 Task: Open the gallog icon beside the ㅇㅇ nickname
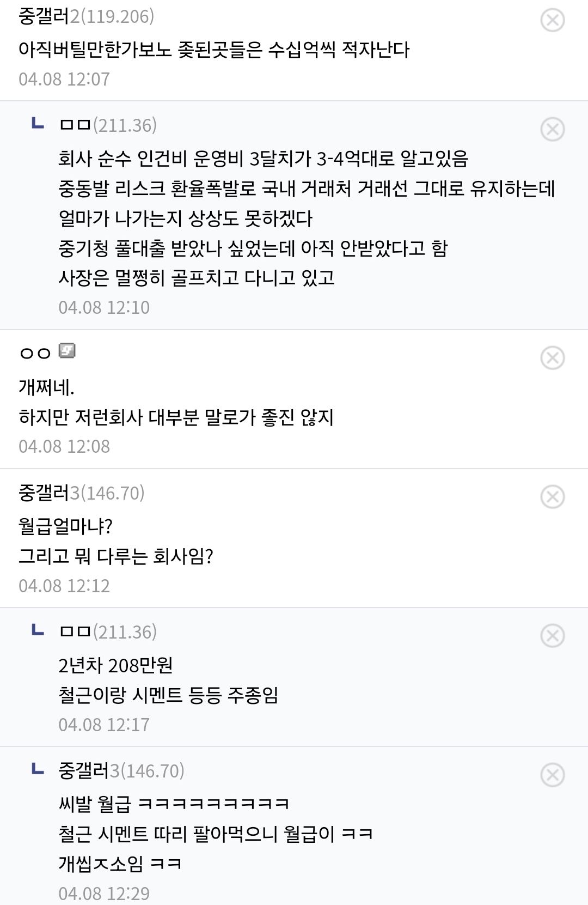tap(67, 351)
